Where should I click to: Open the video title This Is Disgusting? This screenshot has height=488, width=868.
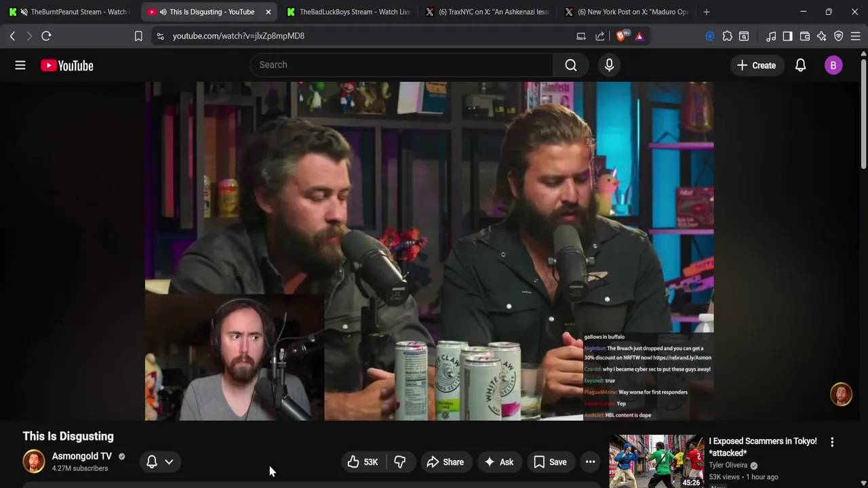68,436
